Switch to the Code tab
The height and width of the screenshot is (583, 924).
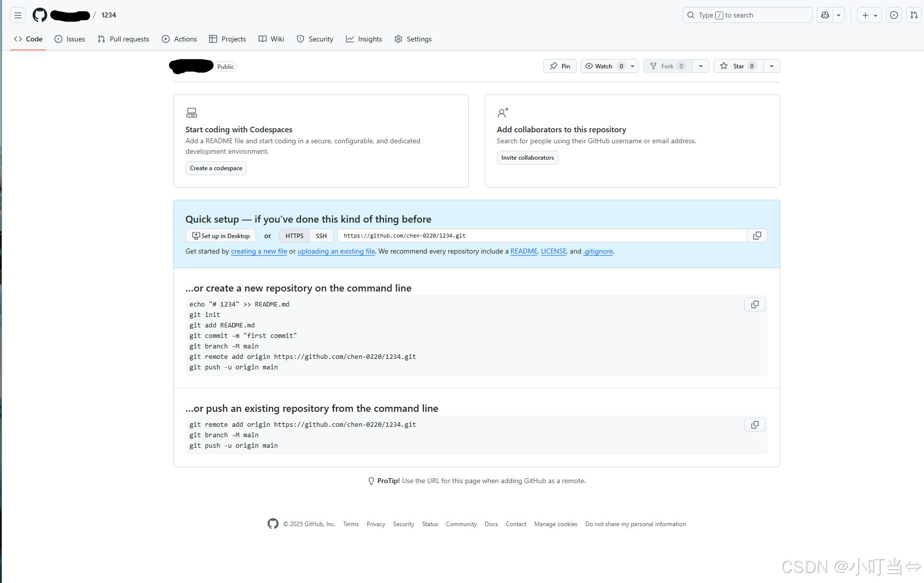click(28, 39)
